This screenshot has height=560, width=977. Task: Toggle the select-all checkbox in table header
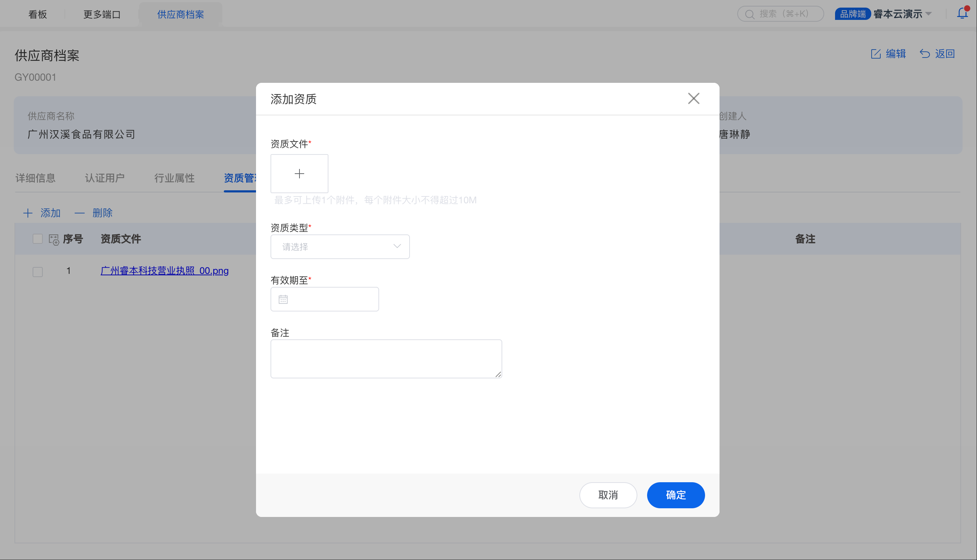pos(38,239)
